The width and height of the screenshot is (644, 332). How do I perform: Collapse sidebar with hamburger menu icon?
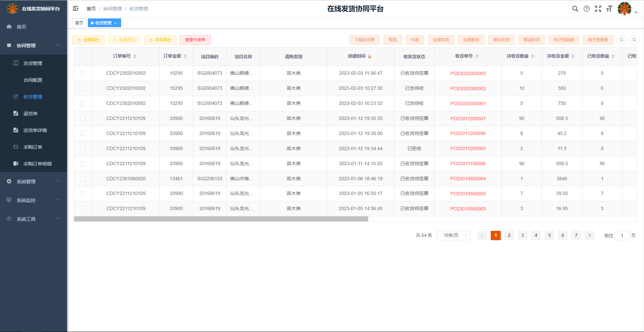coord(75,9)
